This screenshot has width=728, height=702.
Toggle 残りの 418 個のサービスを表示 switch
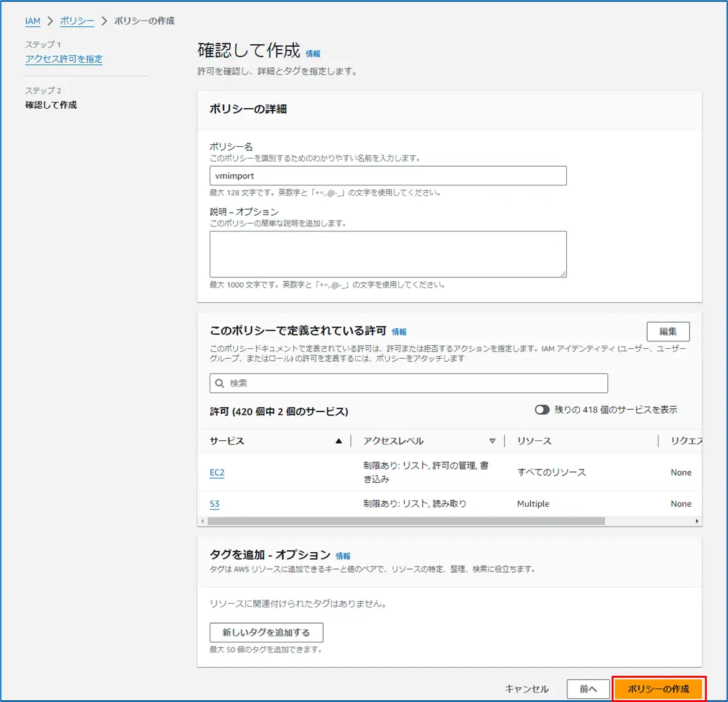click(x=541, y=410)
